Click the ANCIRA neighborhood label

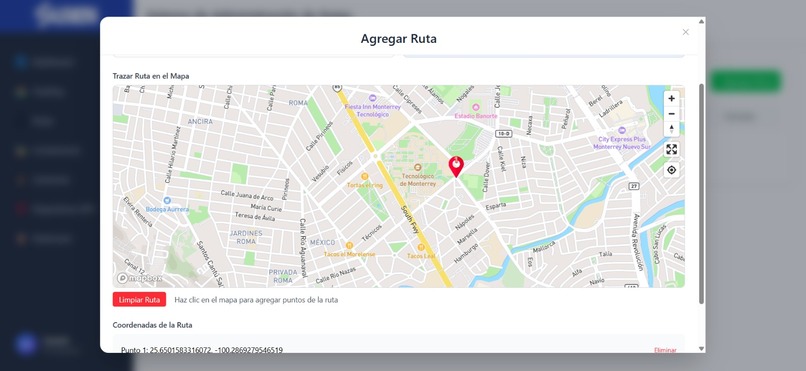[x=200, y=121]
